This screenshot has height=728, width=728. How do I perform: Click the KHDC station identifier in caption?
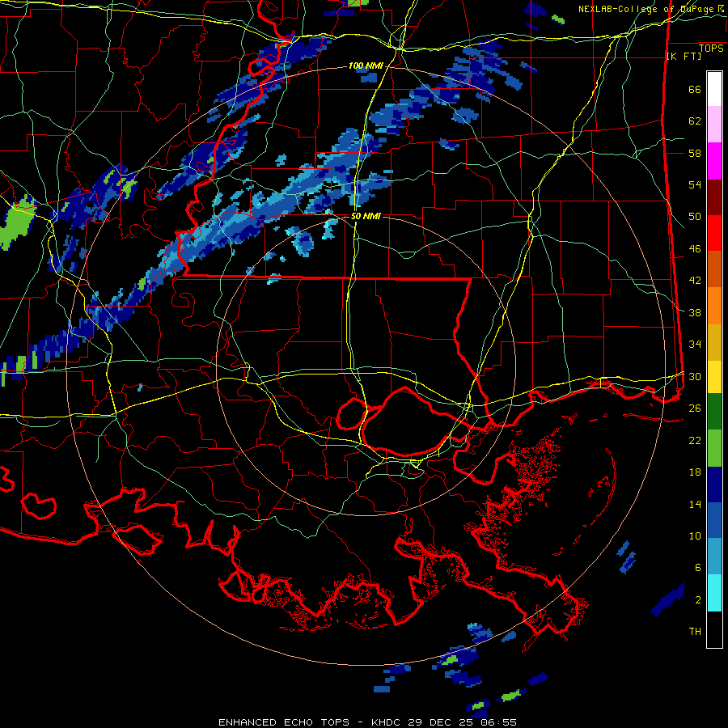[x=387, y=722]
